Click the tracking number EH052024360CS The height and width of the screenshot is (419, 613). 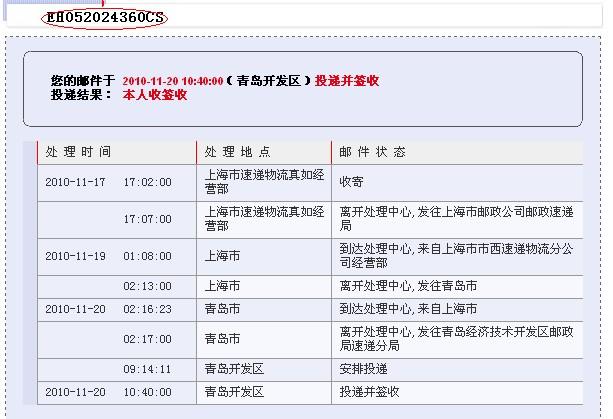[x=105, y=18]
